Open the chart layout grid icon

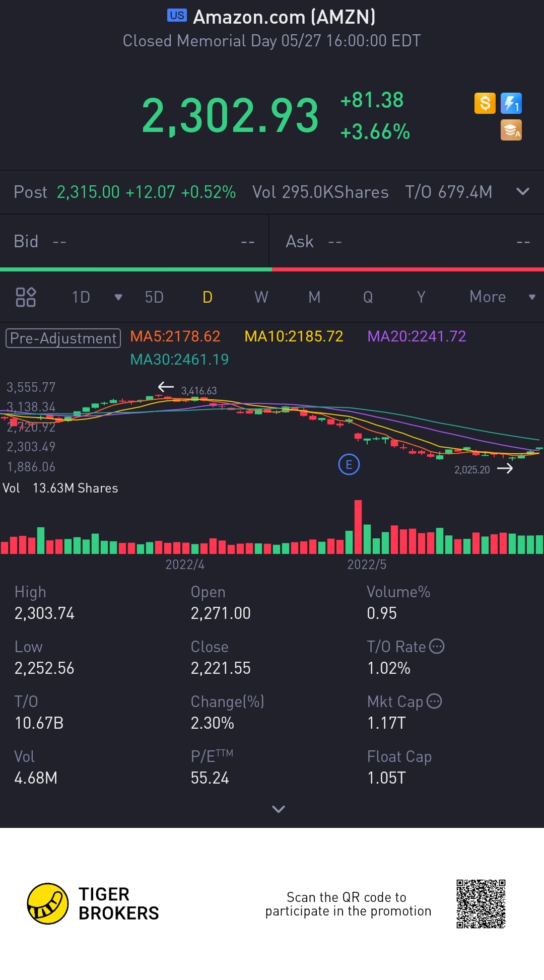pos(26,297)
